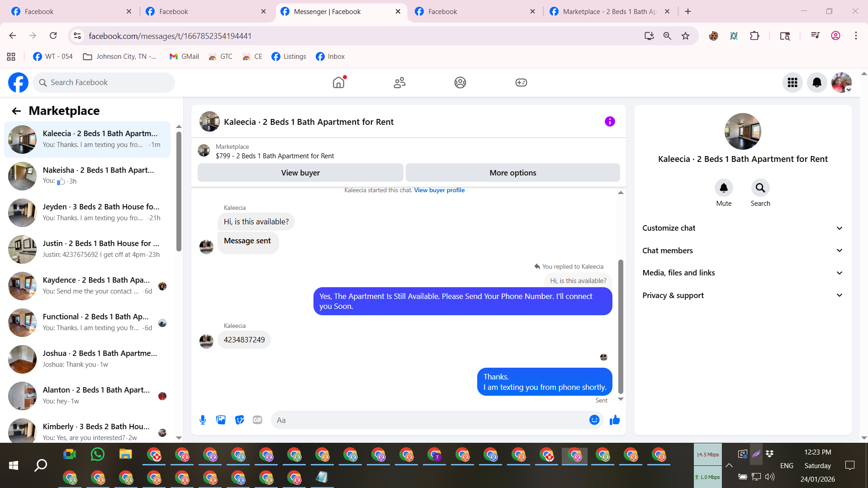Click the Search Facebook field
This screenshot has height=488, width=868.
pyautogui.click(x=104, y=82)
